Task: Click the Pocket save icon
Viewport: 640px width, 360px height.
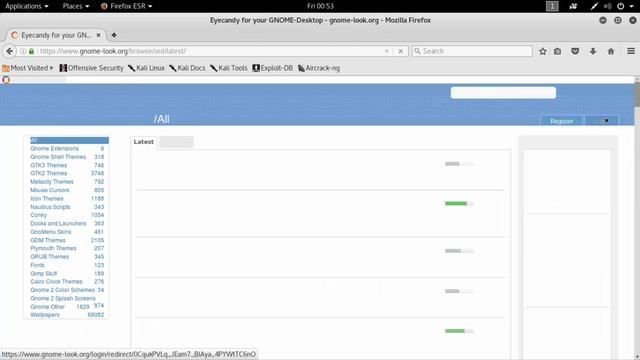Action: point(575,51)
